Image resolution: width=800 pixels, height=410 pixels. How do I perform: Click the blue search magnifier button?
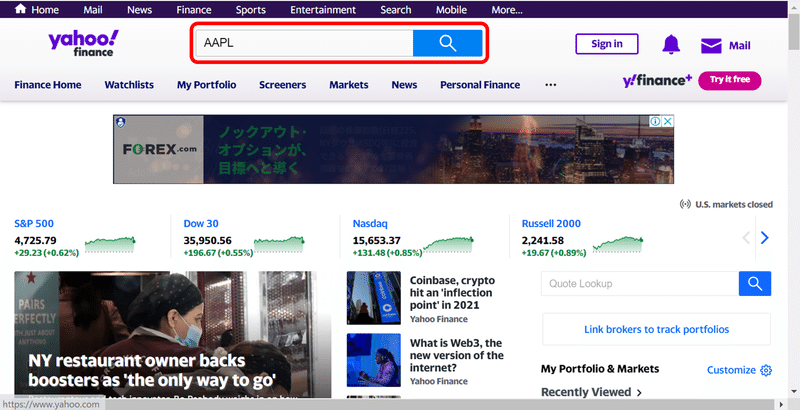click(447, 43)
